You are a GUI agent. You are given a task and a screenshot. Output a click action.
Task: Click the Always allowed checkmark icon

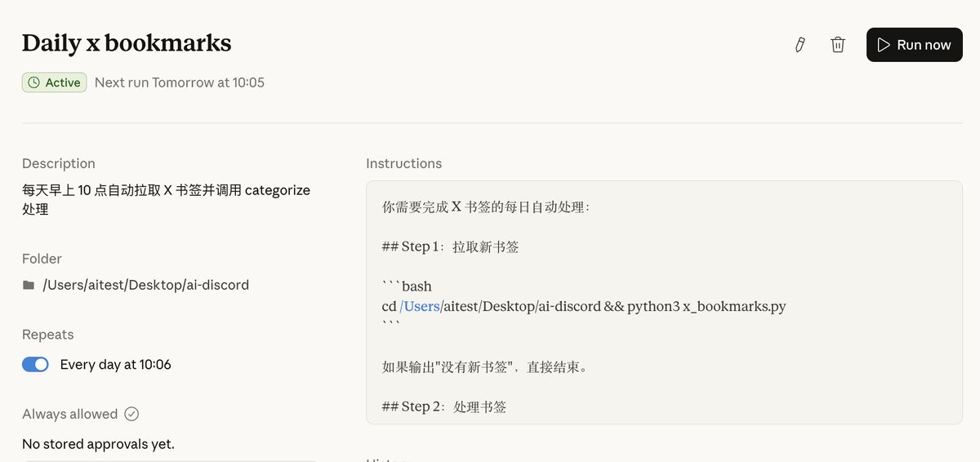[131, 414]
